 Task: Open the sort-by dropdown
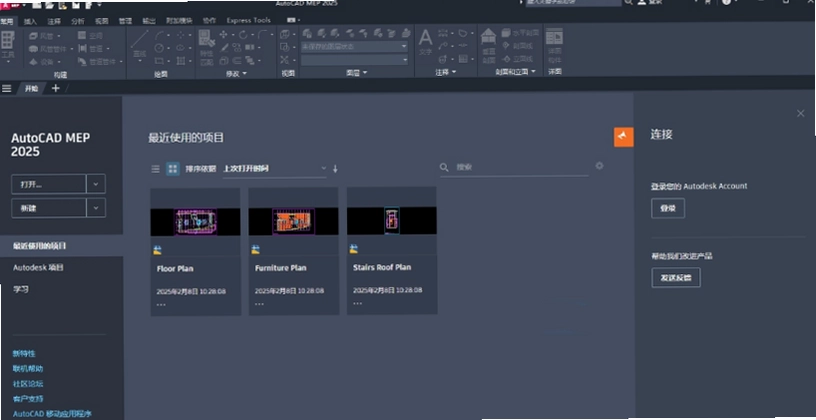275,169
